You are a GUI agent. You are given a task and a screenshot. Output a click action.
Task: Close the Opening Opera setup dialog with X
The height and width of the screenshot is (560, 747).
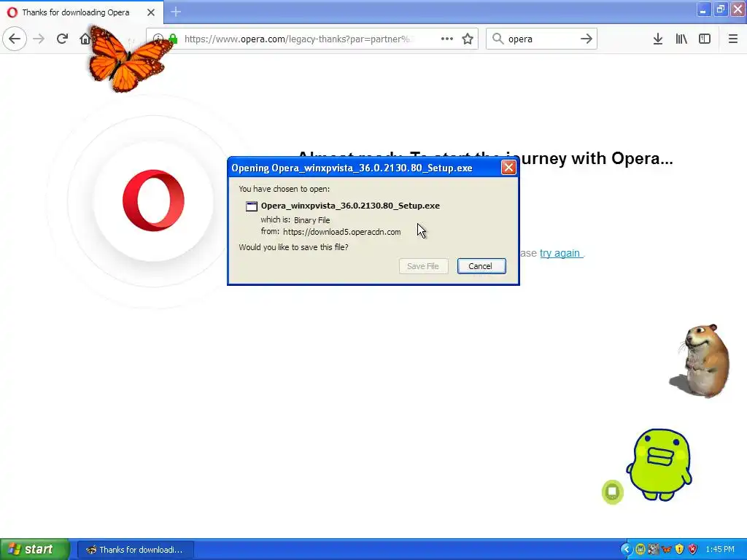508,168
